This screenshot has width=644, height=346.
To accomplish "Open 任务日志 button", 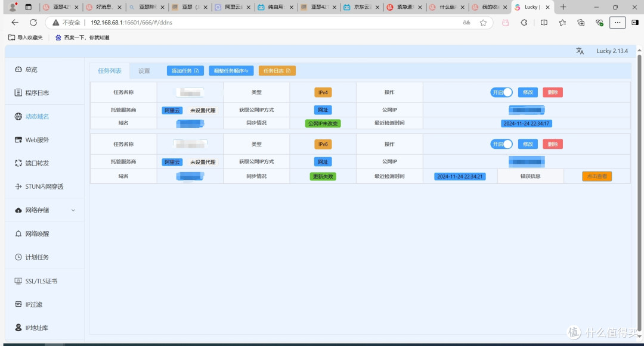I will pos(277,71).
